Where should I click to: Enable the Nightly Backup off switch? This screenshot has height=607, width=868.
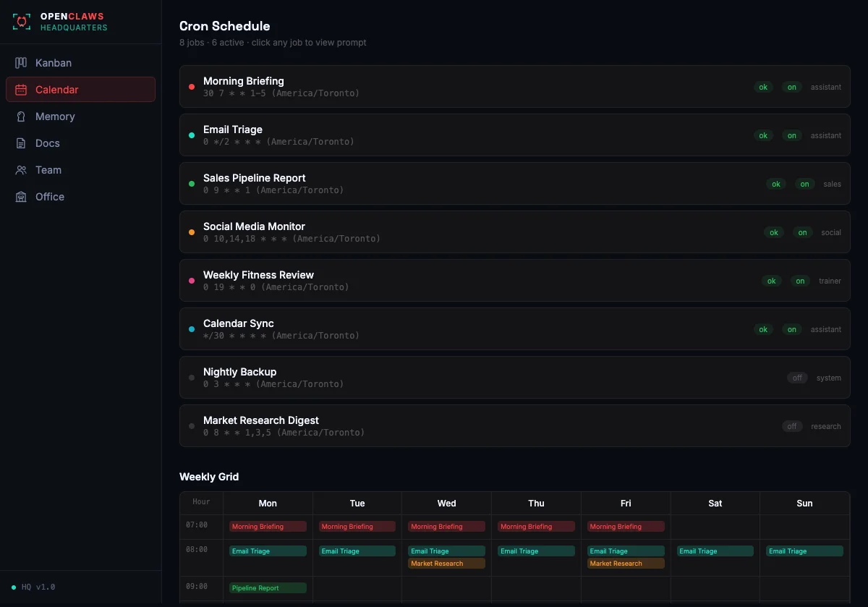pos(797,378)
